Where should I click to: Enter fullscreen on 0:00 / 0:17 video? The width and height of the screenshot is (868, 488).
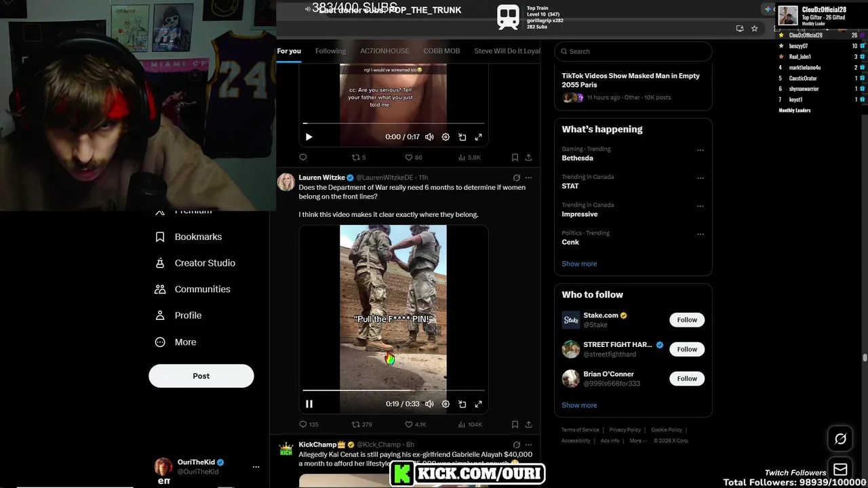point(478,137)
